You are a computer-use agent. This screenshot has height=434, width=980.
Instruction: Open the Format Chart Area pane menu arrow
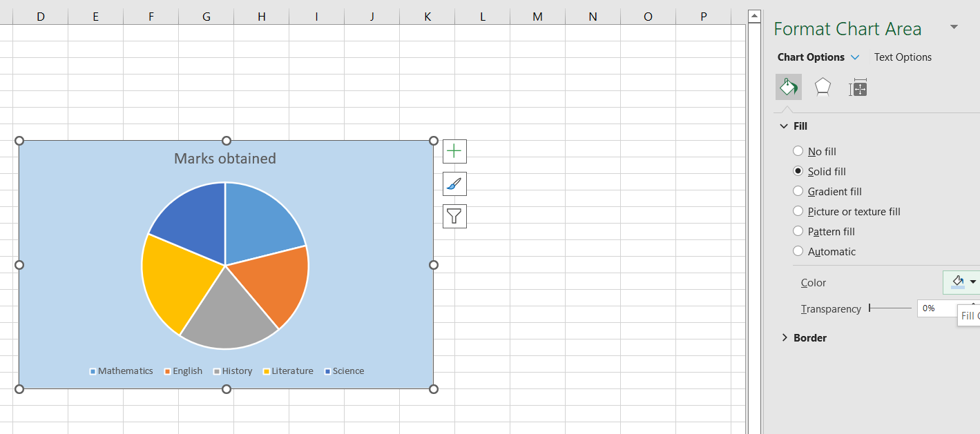point(954,26)
